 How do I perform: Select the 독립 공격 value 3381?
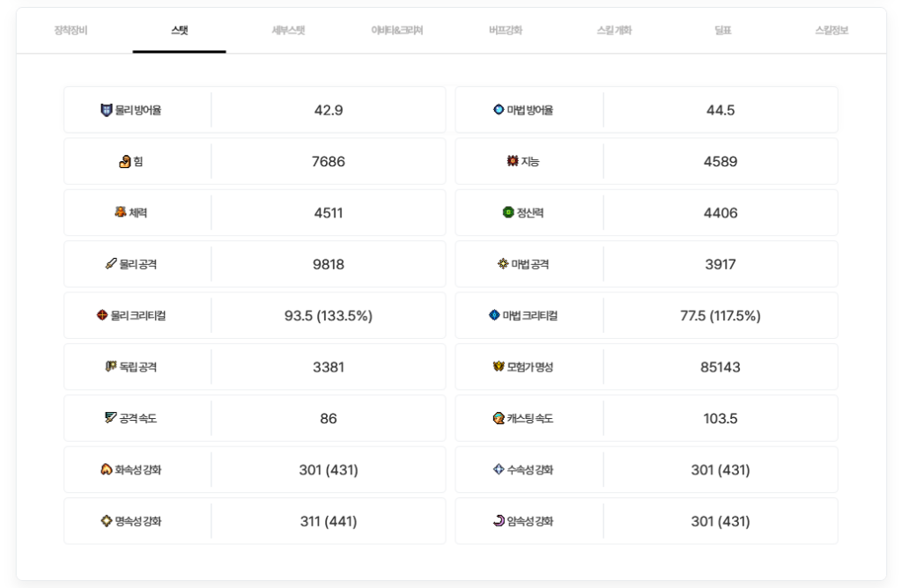(x=329, y=367)
